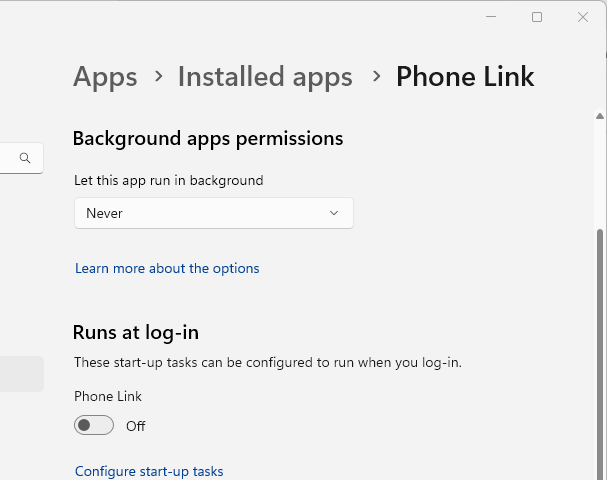Click the search magnifier icon

(25, 158)
